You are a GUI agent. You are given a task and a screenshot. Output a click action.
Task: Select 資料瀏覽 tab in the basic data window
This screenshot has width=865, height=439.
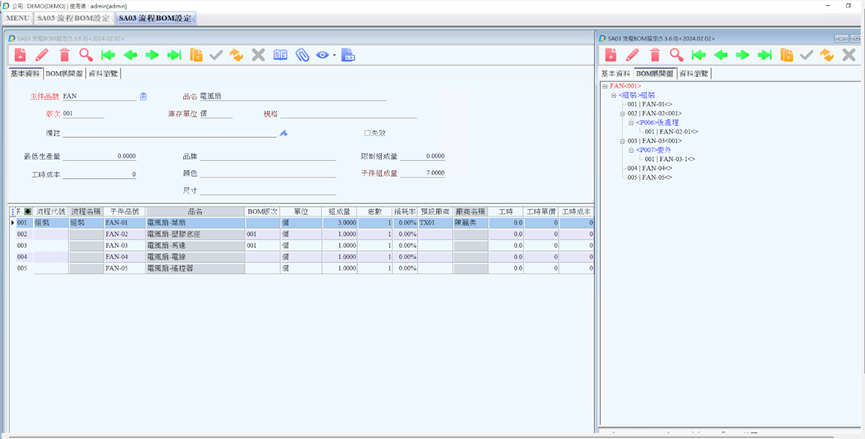103,73
